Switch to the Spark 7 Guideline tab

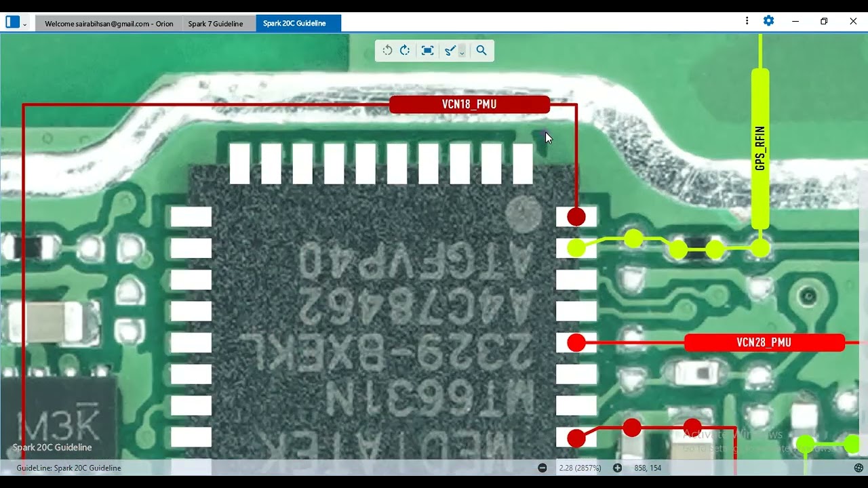coord(216,23)
